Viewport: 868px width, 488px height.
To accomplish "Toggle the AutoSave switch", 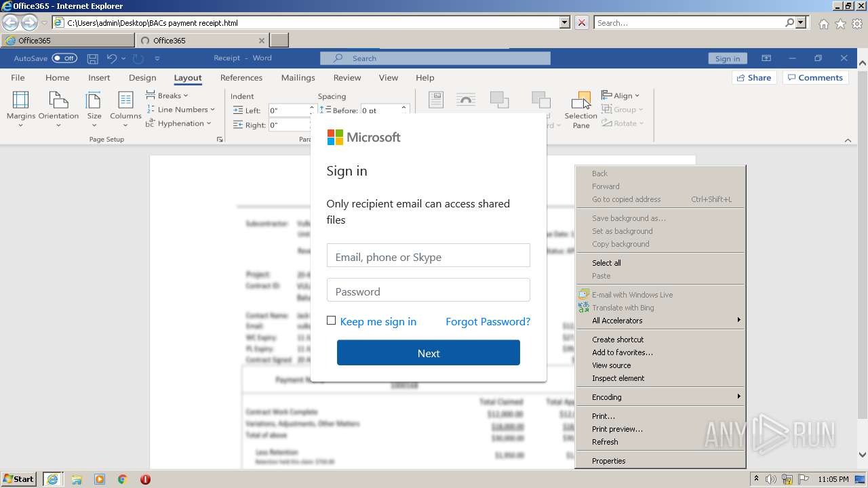I will coord(64,58).
